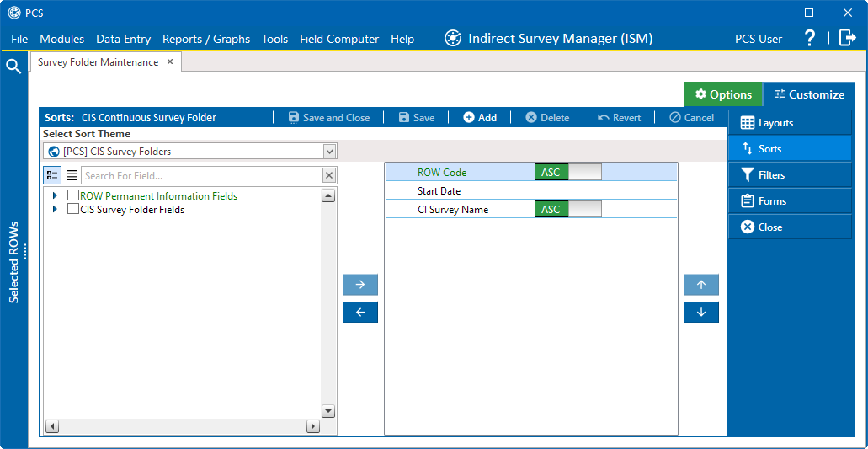Select the ROW Code sort row
Viewport: 868px width, 449px height.
click(x=531, y=172)
